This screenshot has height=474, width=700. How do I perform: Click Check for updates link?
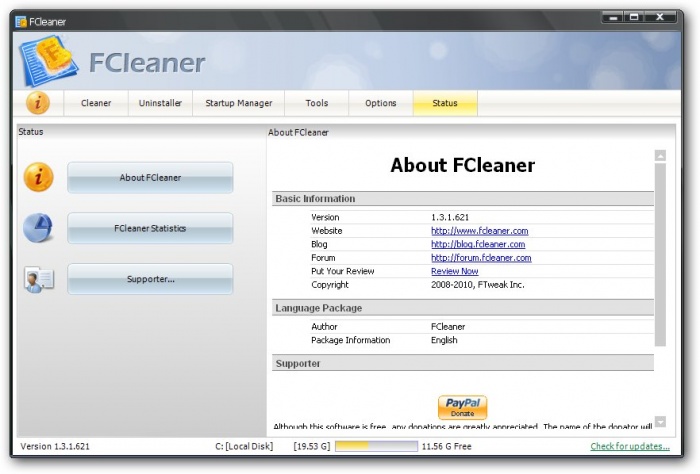click(630, 446)
